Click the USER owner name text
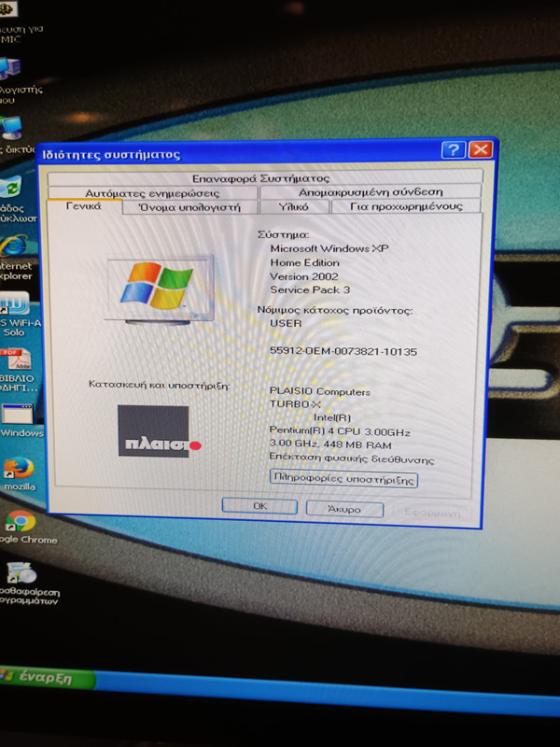This screenshot has height=747, width=560. tap(286, 323)
